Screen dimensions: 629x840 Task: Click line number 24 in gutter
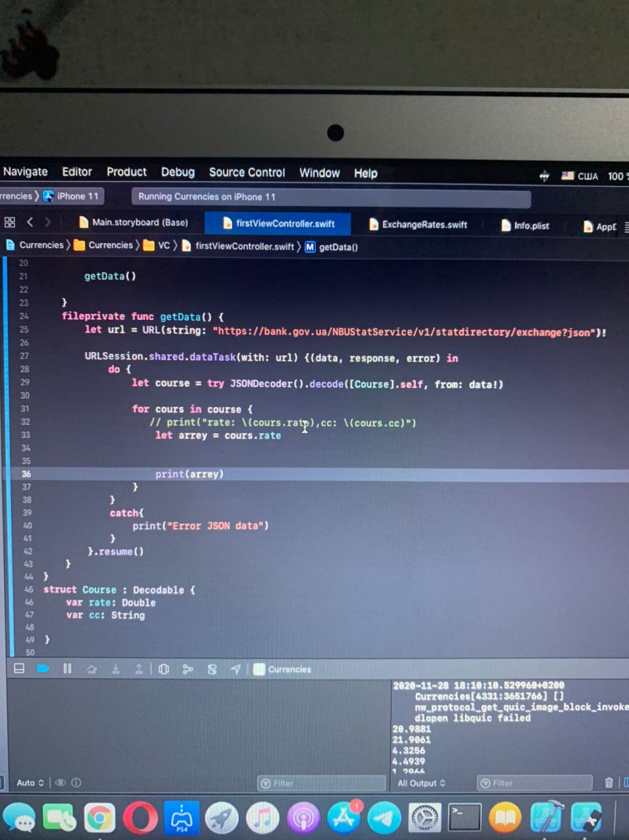point(24,316)
